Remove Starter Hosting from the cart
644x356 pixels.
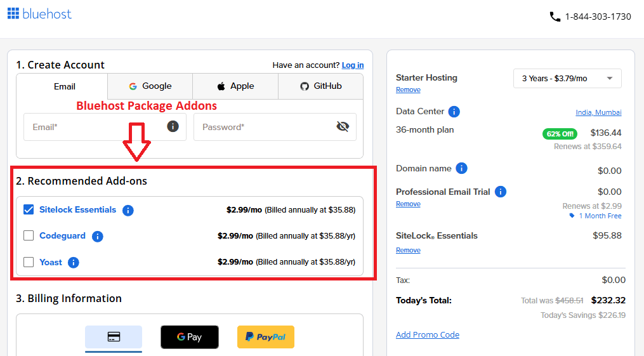click(x=408, y=89)
